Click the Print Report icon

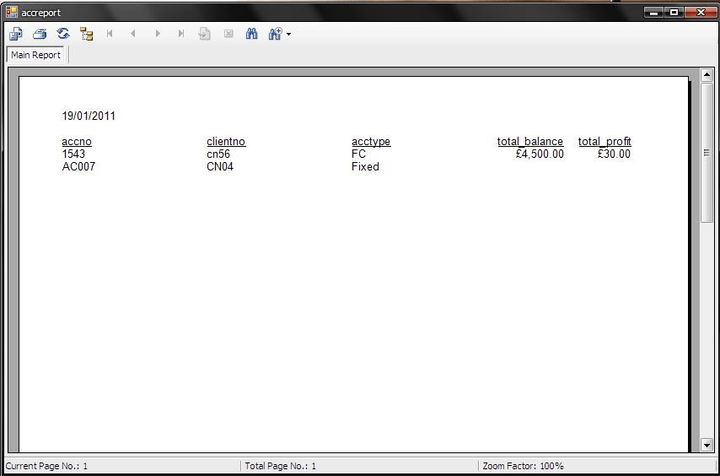(40, 34)
